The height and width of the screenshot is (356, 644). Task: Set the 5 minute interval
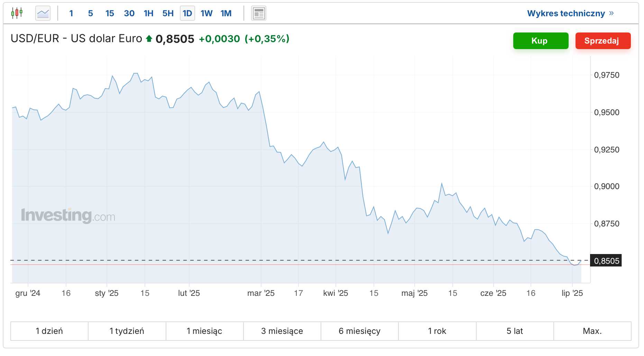[x=91, y=13]
